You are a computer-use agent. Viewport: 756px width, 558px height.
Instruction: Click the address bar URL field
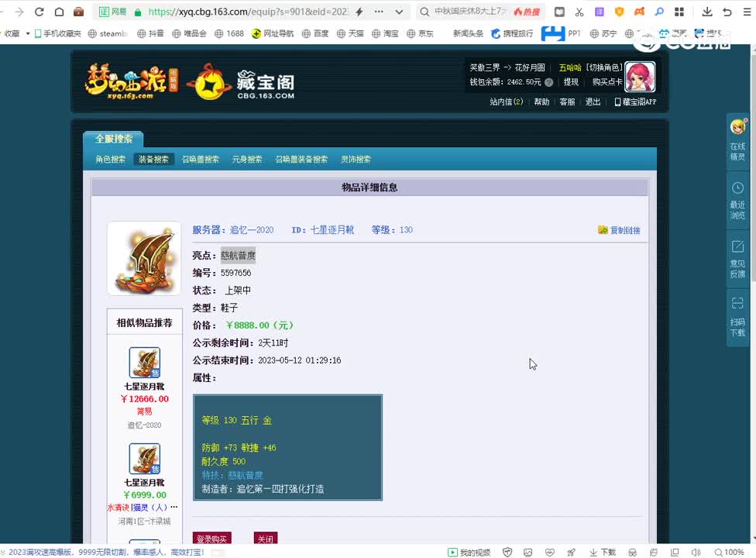click(249, 12)
